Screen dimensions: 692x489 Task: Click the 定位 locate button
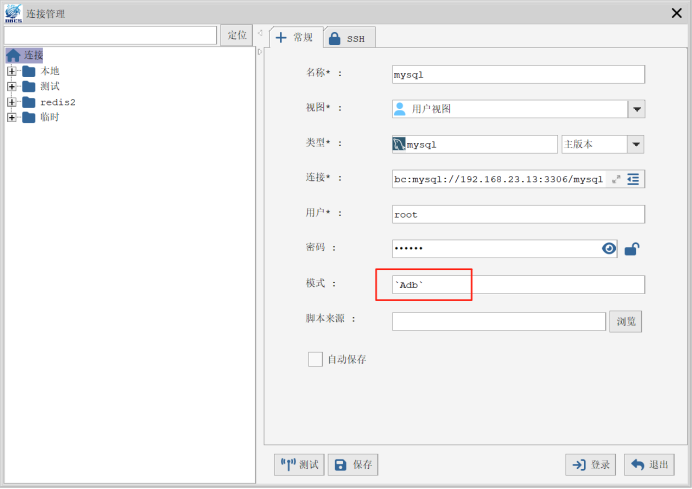pos(237,35)
